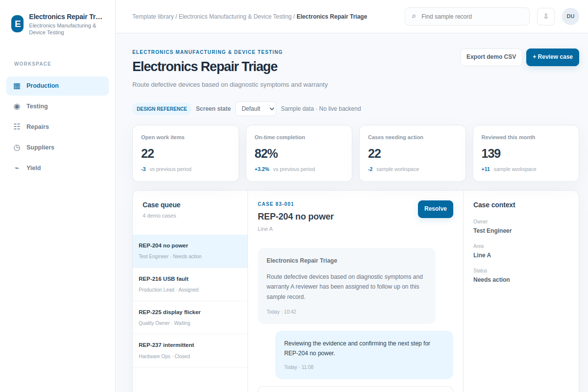Select REP-204 no power in case queue

pos(190,251)
